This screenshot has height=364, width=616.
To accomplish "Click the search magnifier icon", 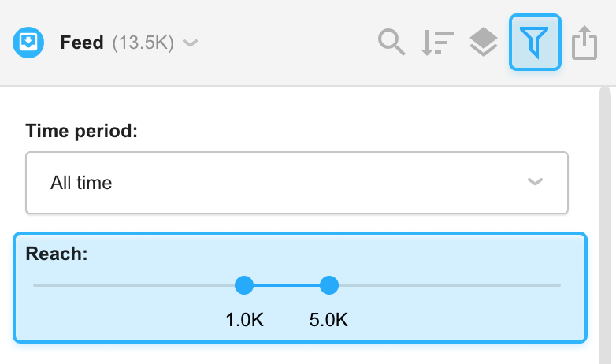I will (x=391, y=42).
